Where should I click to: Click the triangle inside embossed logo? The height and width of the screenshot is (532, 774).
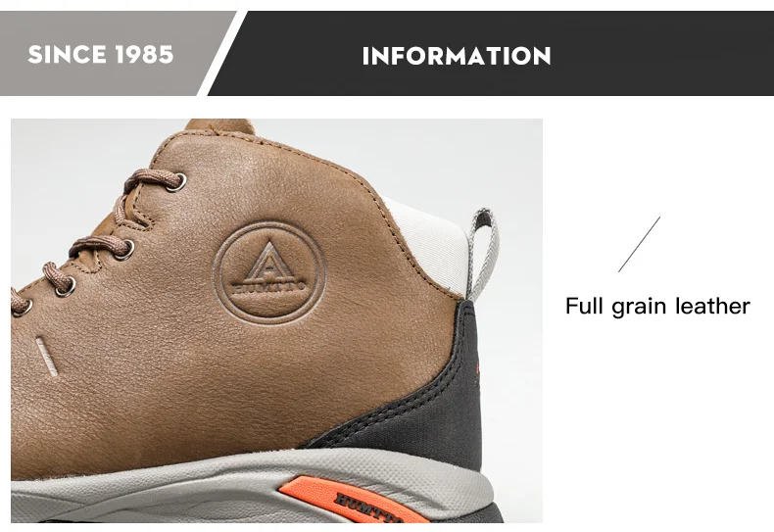(x=269, y=262)
